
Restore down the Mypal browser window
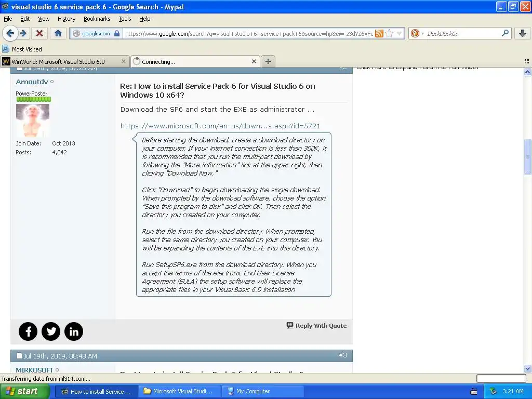pos(513,6)
